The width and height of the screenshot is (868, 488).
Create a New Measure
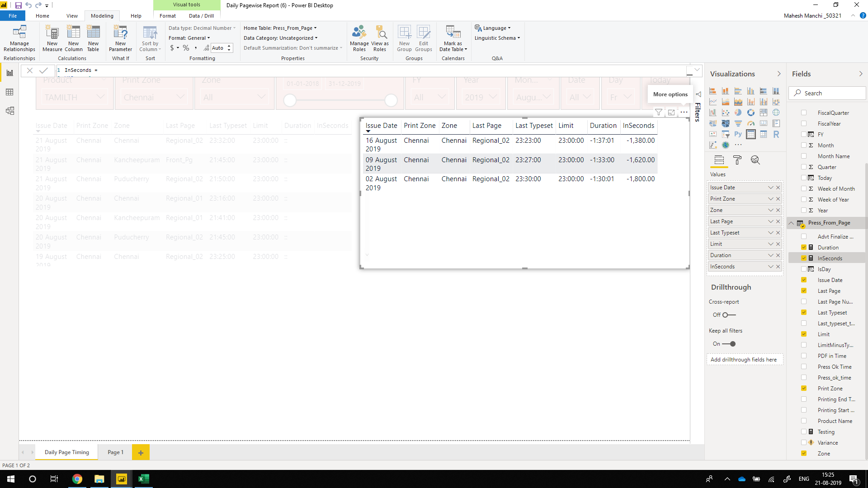point(52,39)
